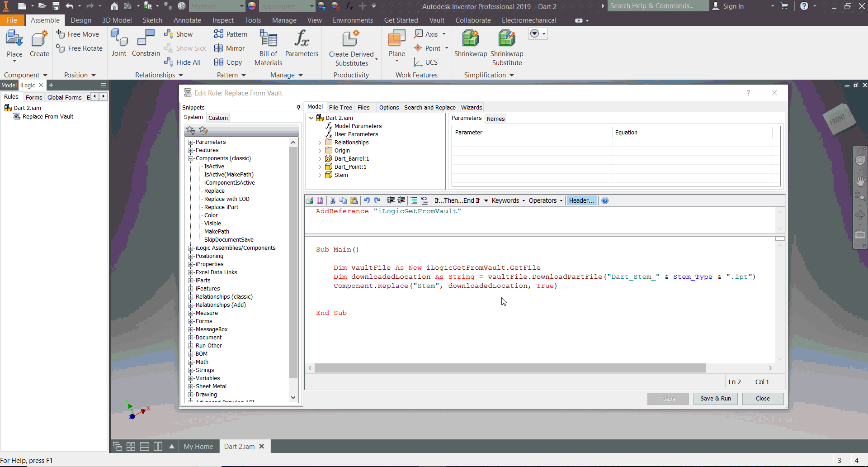Click the Place component icon in the ribbon
The width and height of the screenshot is (868, 467).
(x=14, y=39)
